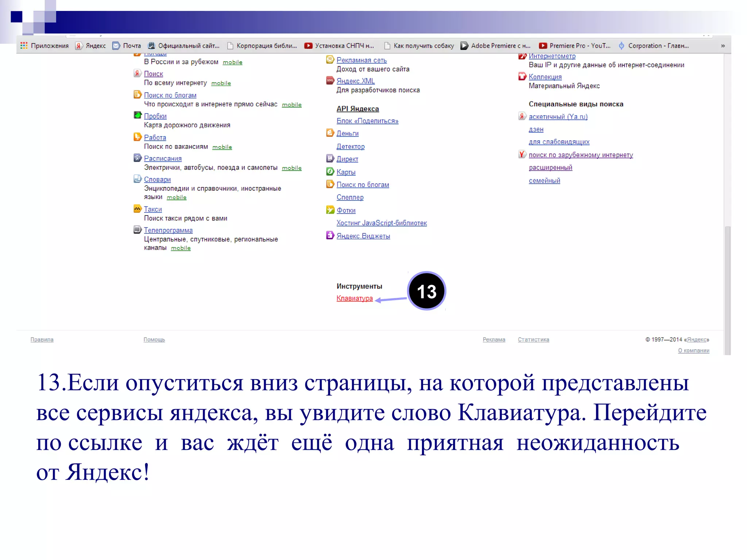Open the для слабовидящих link
Image resolution: width=747 pixels, height=560 pixels.
tap(559, 142)
